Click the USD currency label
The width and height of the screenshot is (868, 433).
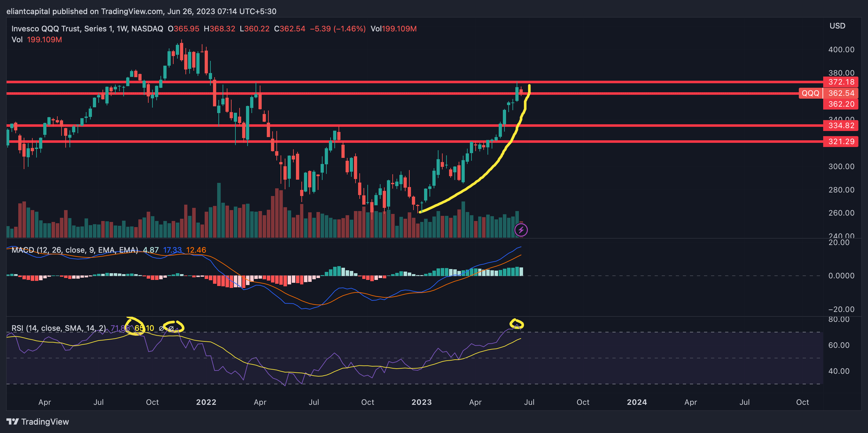coord(837,26)
